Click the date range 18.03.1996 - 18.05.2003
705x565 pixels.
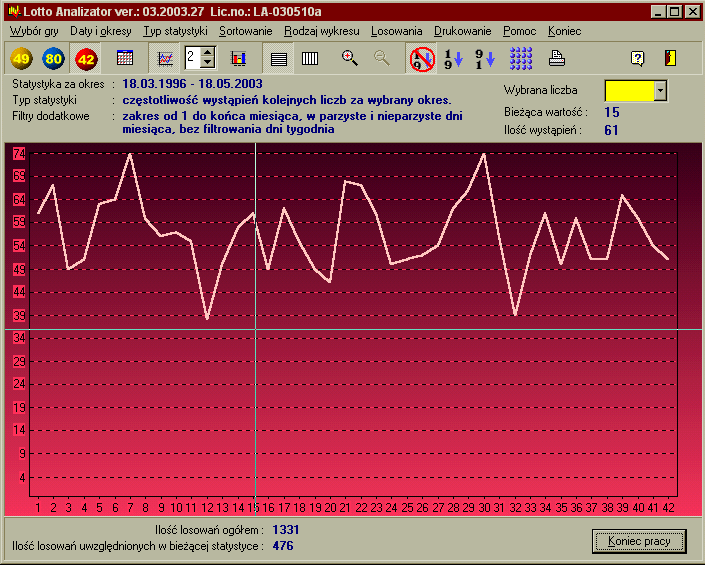point(192,84)
